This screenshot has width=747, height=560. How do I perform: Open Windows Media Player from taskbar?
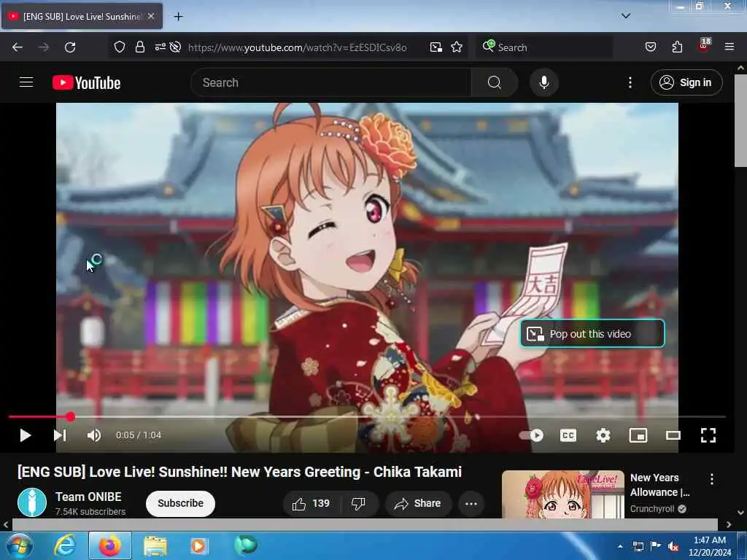(x=198, y=545)
